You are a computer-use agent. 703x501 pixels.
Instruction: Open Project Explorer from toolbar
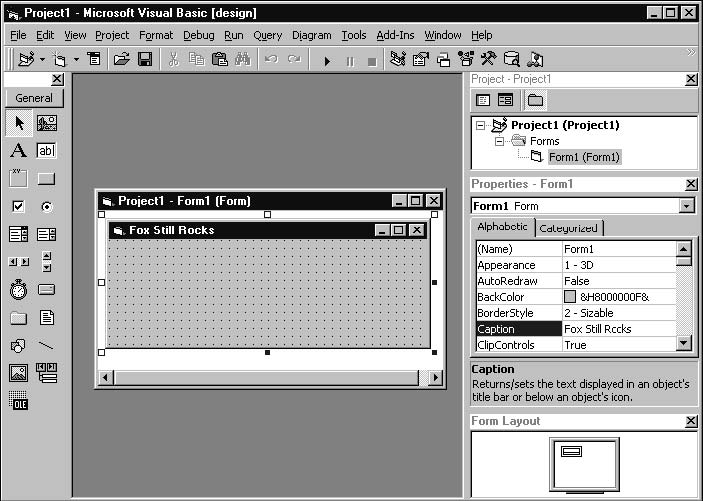tap(398, 59)
